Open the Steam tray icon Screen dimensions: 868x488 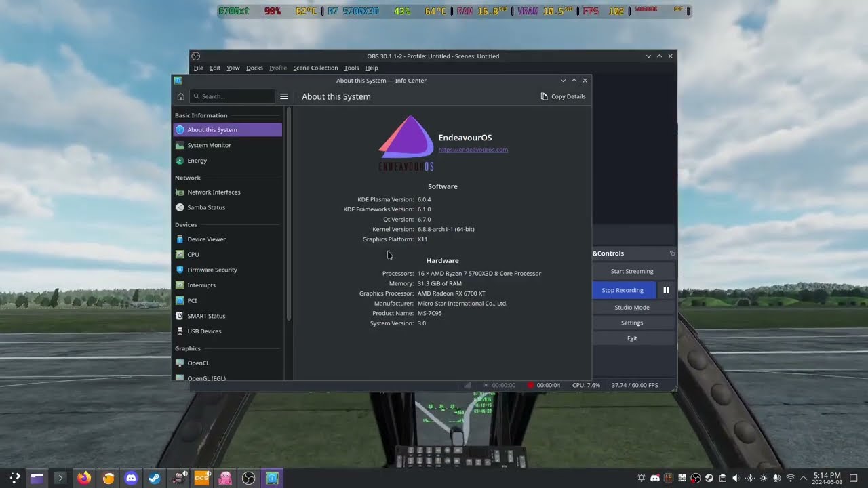tap(709, 478)
